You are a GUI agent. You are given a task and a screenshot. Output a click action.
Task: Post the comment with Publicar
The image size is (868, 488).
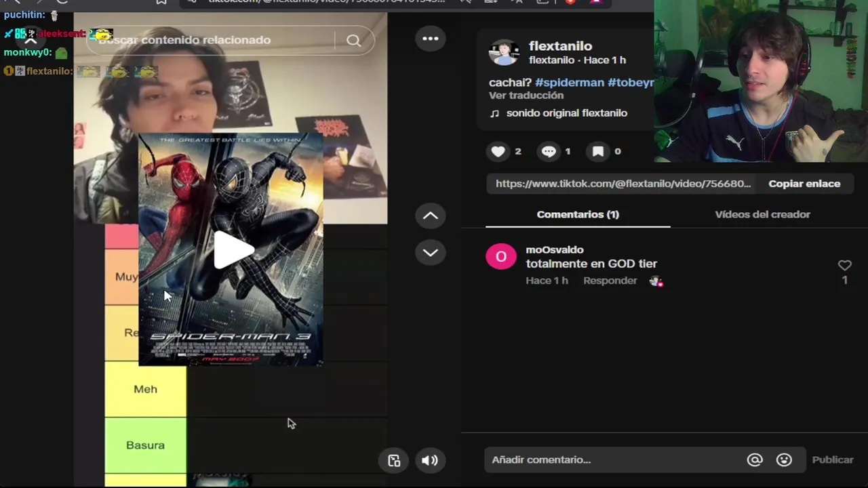(833, 460)
